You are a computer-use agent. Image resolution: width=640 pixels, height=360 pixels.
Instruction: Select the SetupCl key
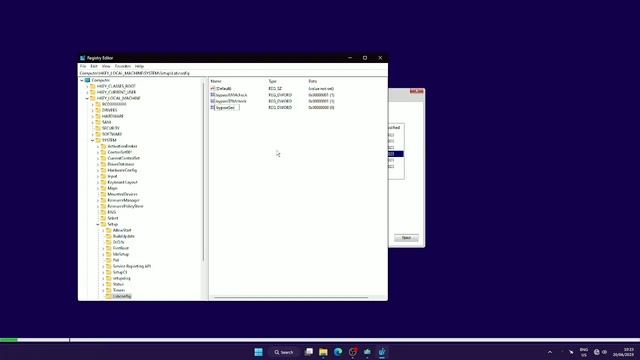(x=120, y=272)
